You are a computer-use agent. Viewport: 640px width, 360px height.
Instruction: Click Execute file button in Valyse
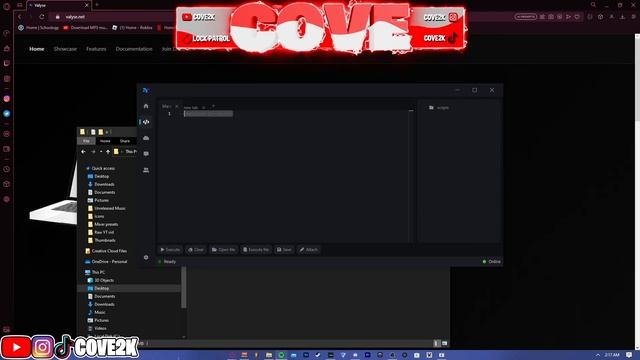tap(256, 249)
